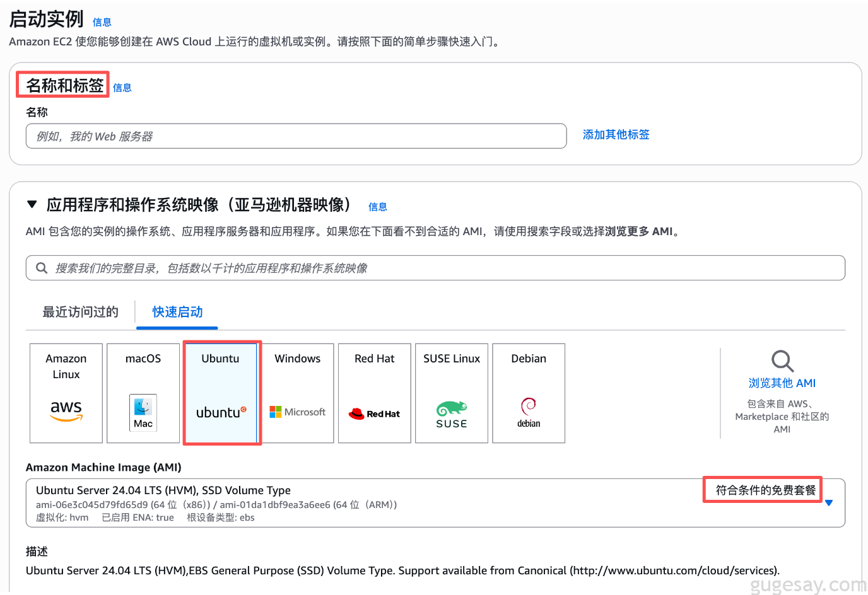The height and width of the screenshot is (595, 868).
Task: Select the Red Hat logo tile
Action: point(375,393)
